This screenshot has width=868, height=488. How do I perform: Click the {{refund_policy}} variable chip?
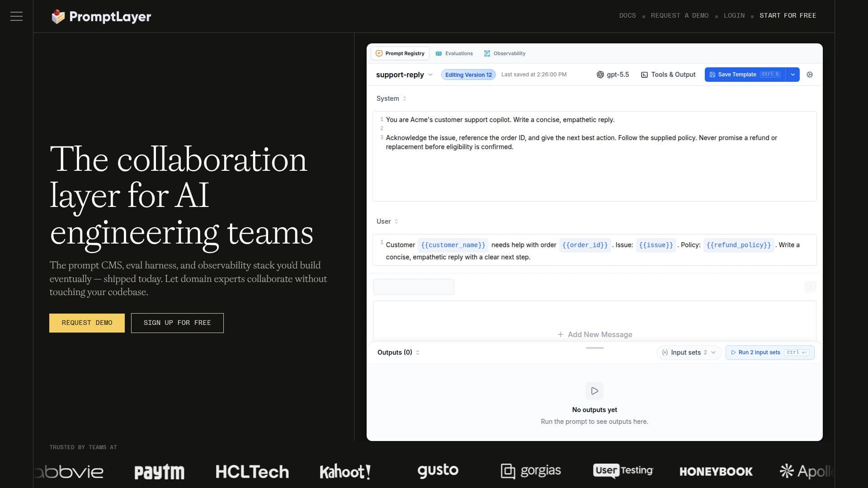(739, 245)
